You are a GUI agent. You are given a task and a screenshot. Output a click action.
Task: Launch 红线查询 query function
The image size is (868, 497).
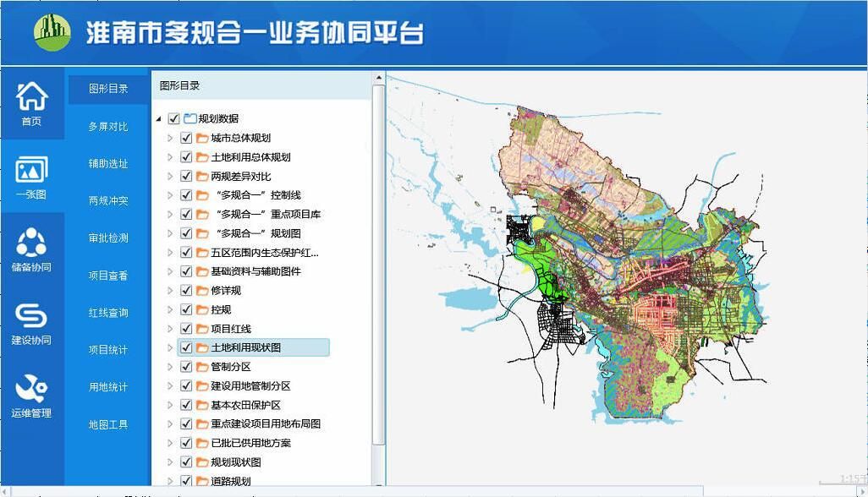coord(107,312)
